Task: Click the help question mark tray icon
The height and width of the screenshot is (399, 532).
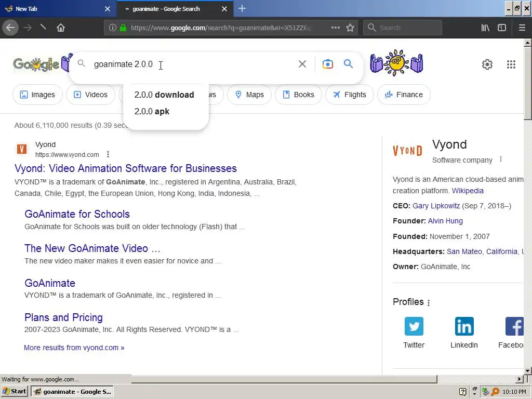Action: click(462, 392)
